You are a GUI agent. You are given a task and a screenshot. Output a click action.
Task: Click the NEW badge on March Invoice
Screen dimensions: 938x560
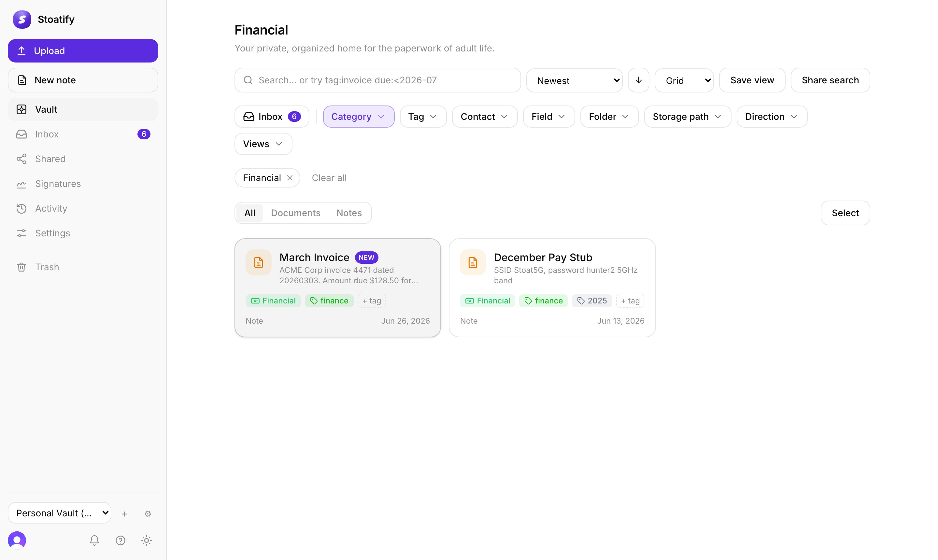(366, 257)
